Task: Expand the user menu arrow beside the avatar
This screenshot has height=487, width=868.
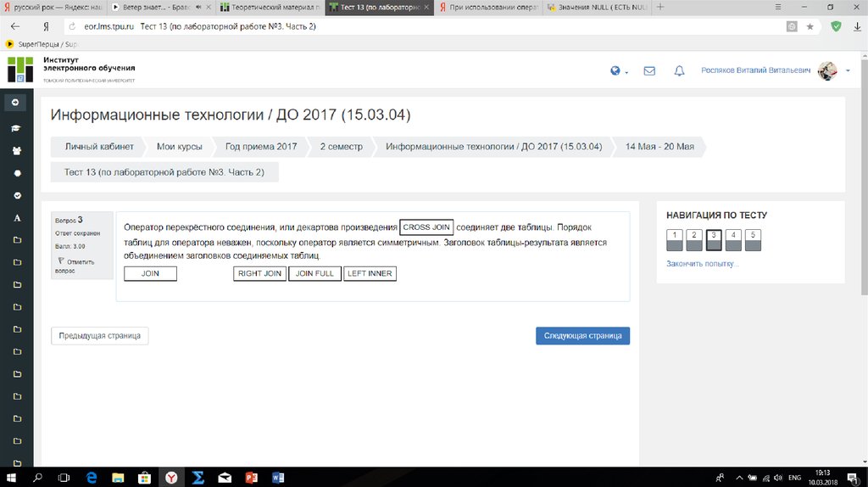Action: pos(848,71)
